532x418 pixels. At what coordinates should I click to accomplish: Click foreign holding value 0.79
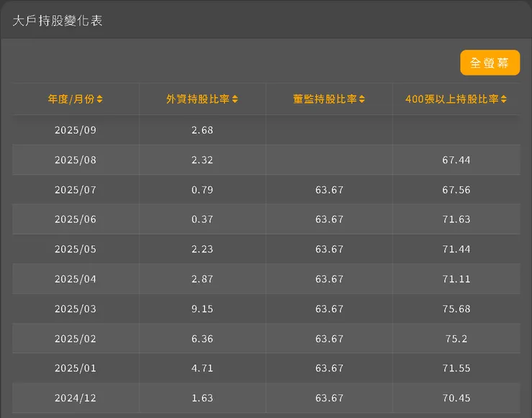[202, 190]
